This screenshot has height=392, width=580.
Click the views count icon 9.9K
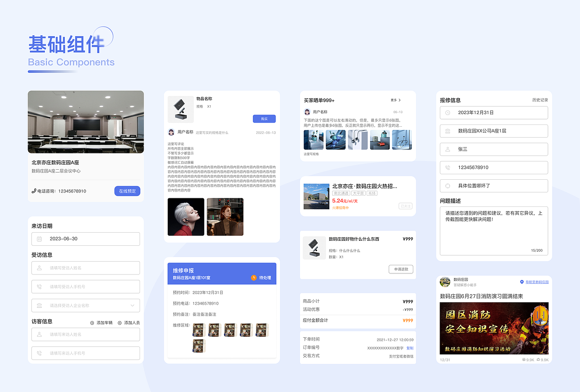[x=524, y=360]
